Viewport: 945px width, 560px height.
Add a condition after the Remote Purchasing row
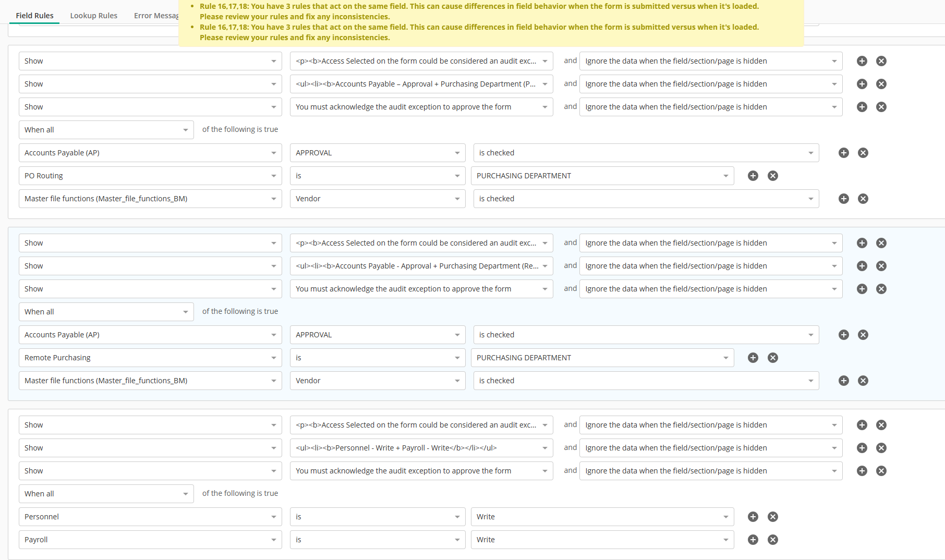753,358
